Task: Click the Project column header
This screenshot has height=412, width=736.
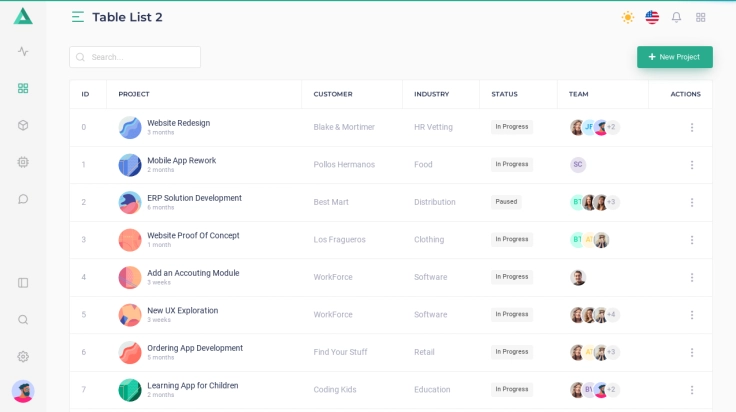Action: coord(134,94)
